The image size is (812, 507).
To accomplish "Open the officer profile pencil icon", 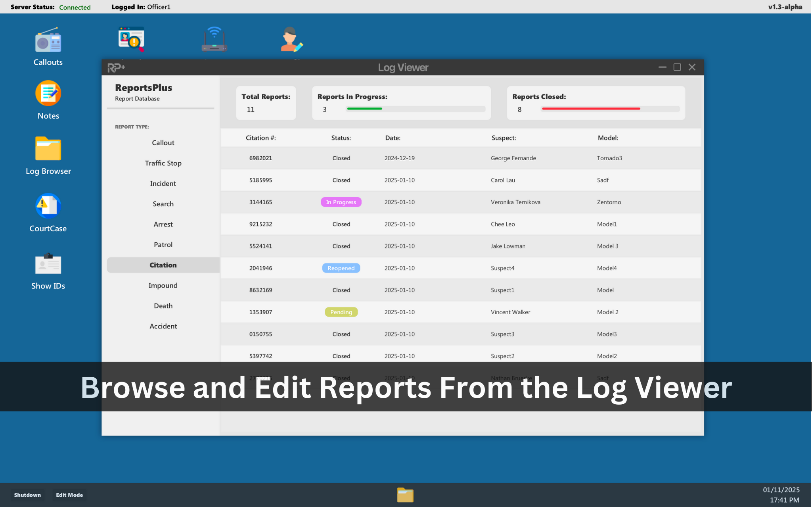I will (x=291, y=39).
